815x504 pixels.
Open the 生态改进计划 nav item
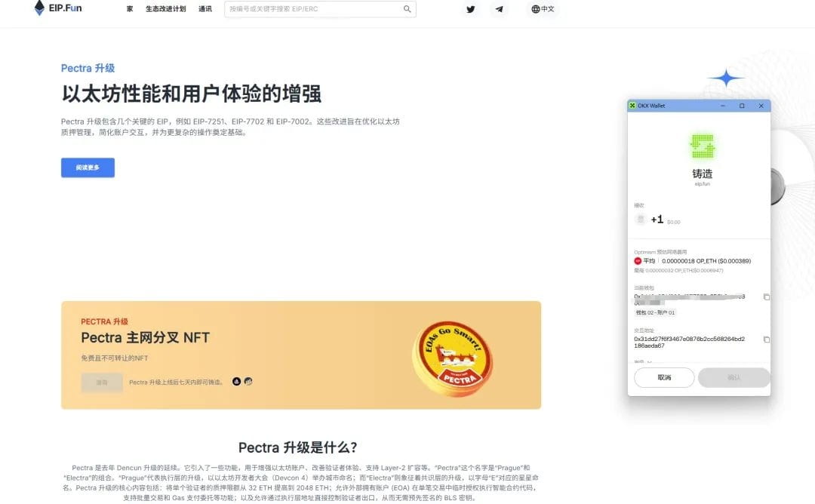click(x=165, y=9)
